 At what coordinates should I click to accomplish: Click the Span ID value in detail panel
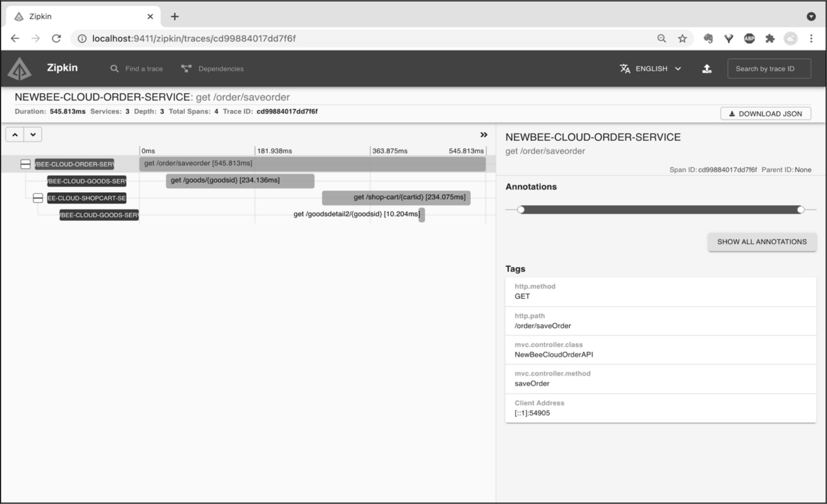tap(727, 170)
